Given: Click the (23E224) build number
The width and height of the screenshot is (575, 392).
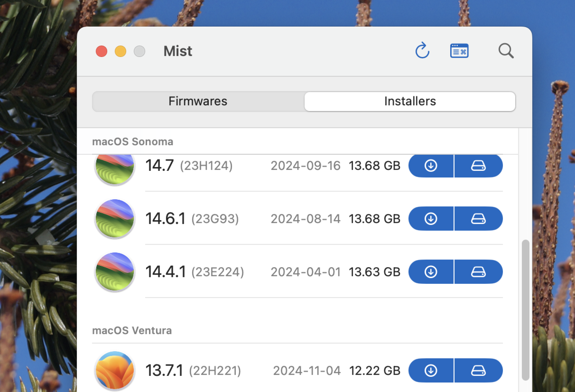Looking at the screenshot, I should [x=218, y=272].
